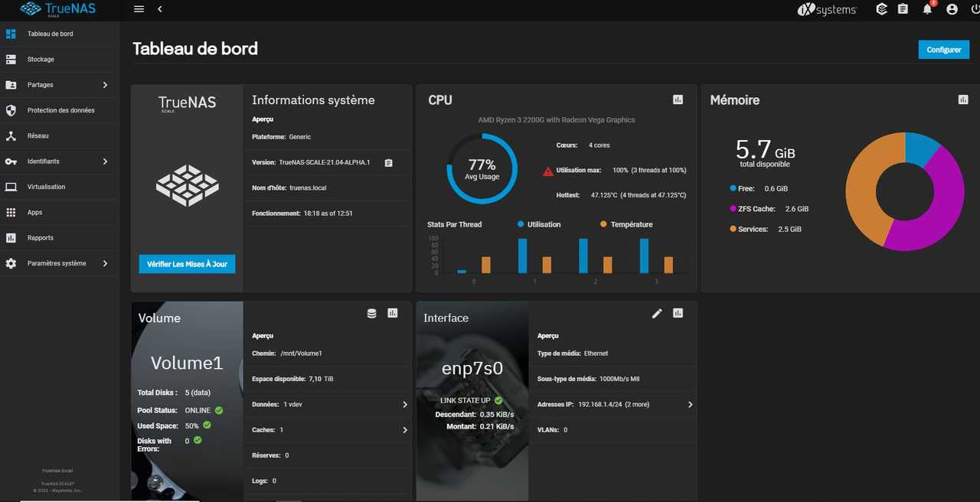Click the Identifiants key icon

pyautogui.click(x=11, y=161)
